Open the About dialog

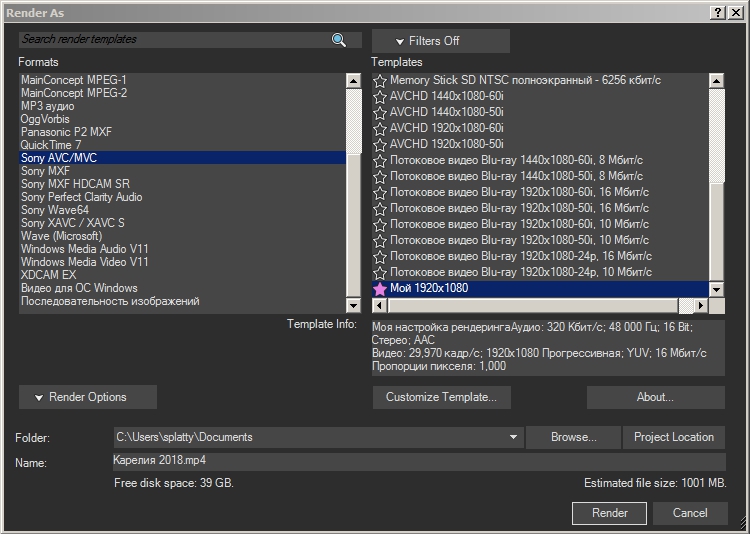(656, 397)
